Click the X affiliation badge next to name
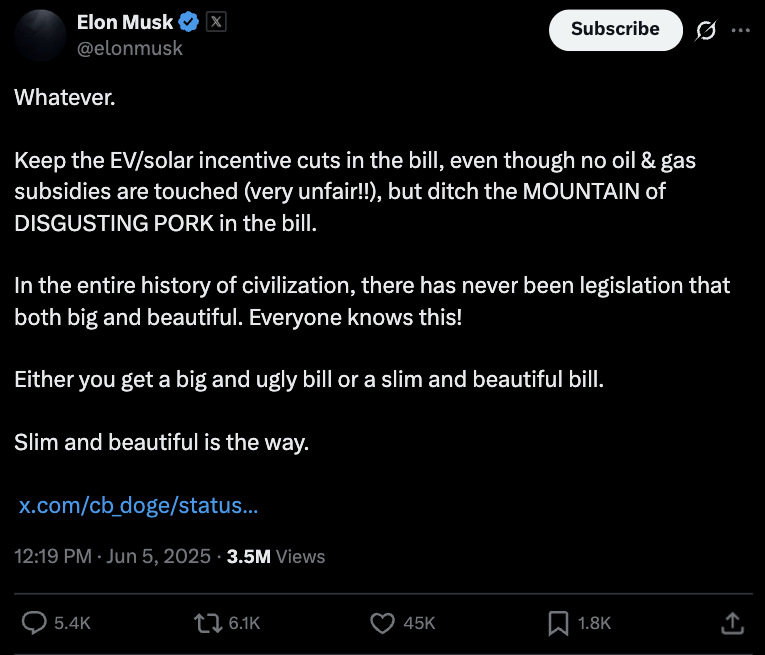The height and width of the screenshot is (655, 765). [x=215, y=22]
